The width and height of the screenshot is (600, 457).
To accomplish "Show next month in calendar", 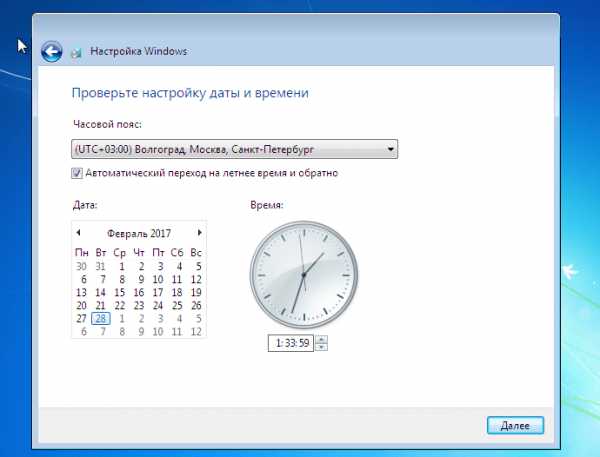I will click(199, 232).
